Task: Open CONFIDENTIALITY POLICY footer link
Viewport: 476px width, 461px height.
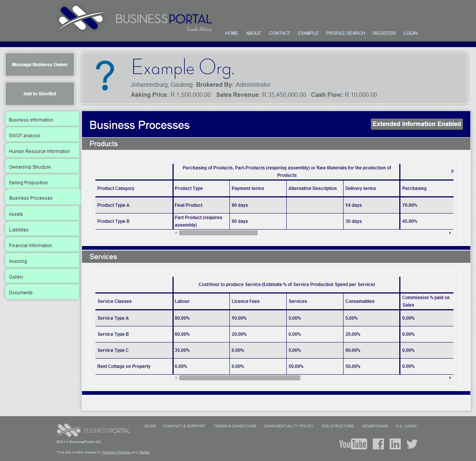Action: [x=289, y=426]
